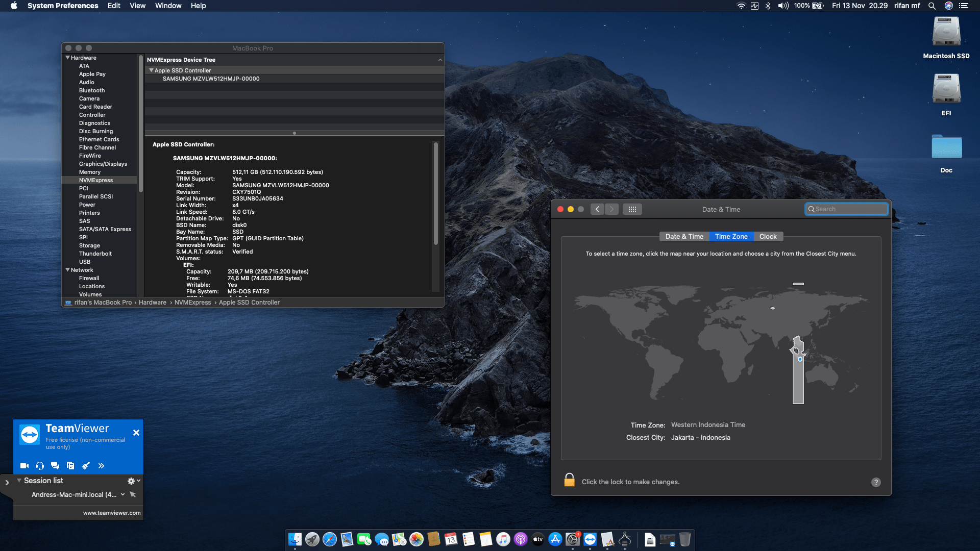Open the TeamViewer whiteboard brush icon
980x551 pixels.
coord(86,466)
